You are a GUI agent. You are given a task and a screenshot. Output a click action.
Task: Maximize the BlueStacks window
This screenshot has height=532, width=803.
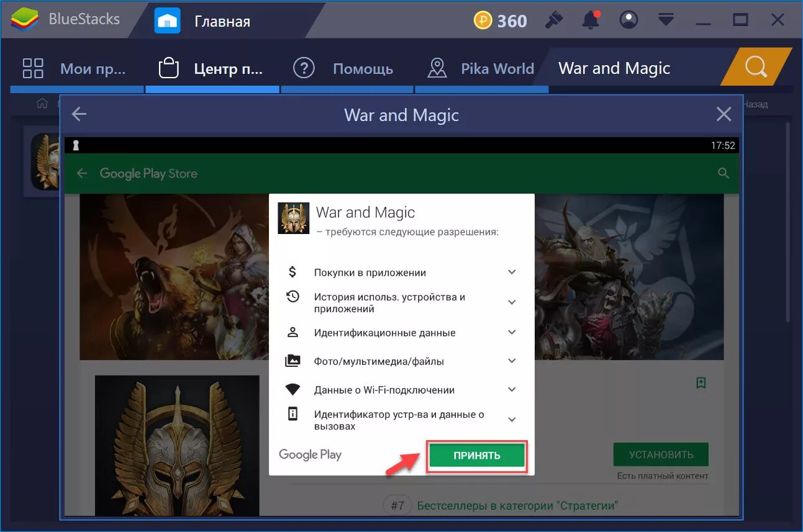click(x=740, y=20)
